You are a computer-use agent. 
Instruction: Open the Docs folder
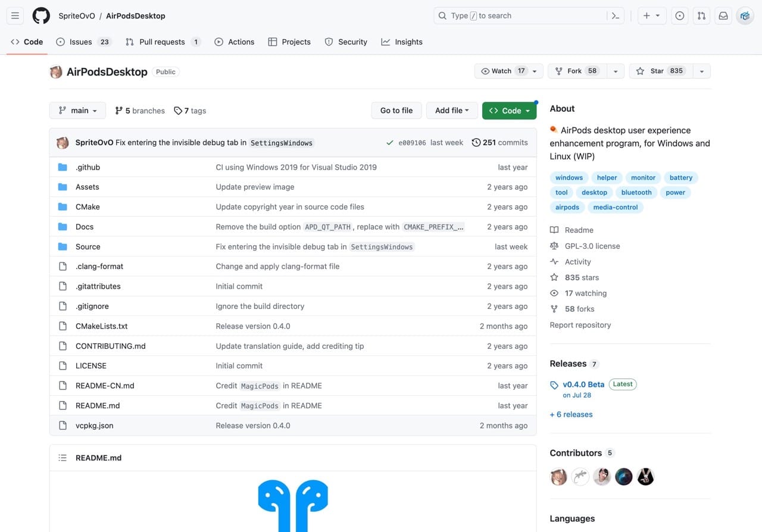tap(85, 227)
